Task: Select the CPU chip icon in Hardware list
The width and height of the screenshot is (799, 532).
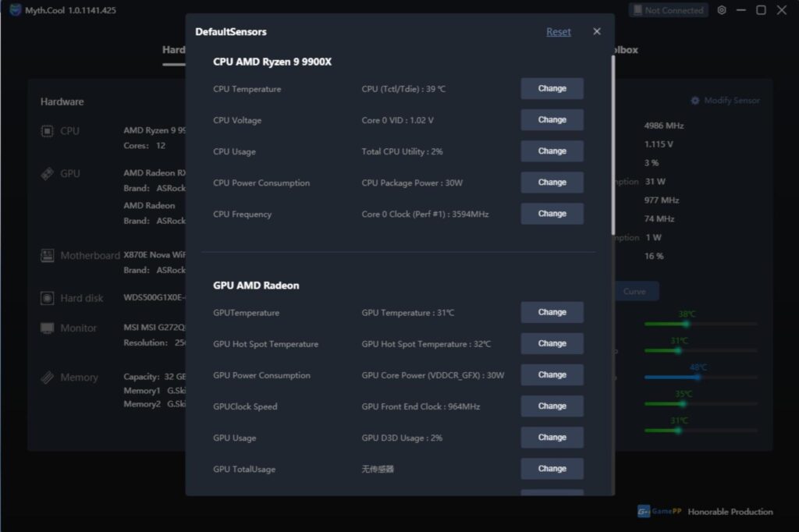Action: (x=47, y=131)
